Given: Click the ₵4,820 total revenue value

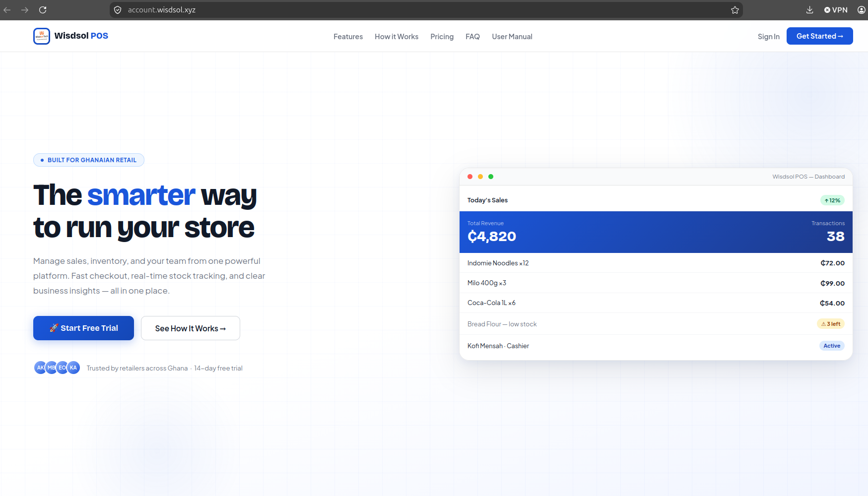Looking at the screenshot, I should click(x=492, y=236).
